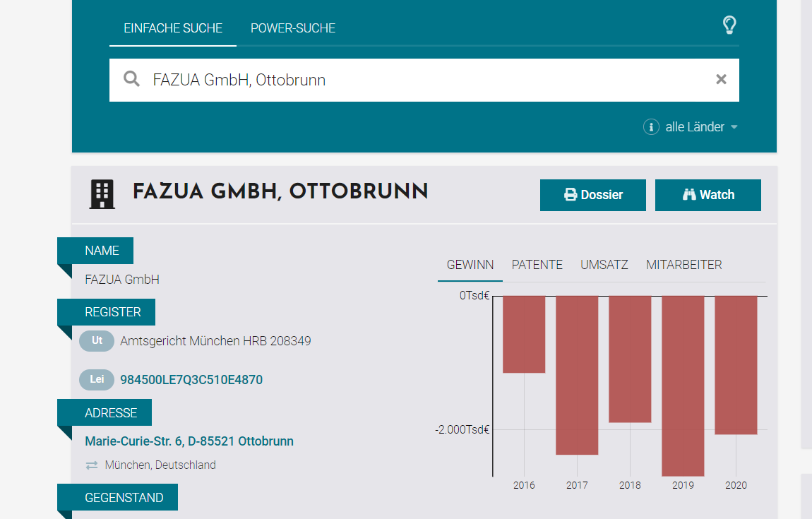812x519 pixels.
Task: Click the Dossier button
Action: [x=593, y=195]
